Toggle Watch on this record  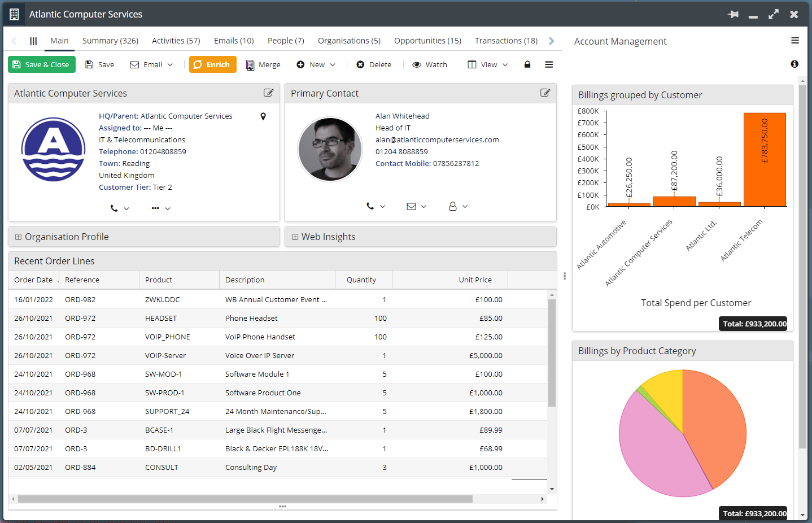click(x=430, y=64)
